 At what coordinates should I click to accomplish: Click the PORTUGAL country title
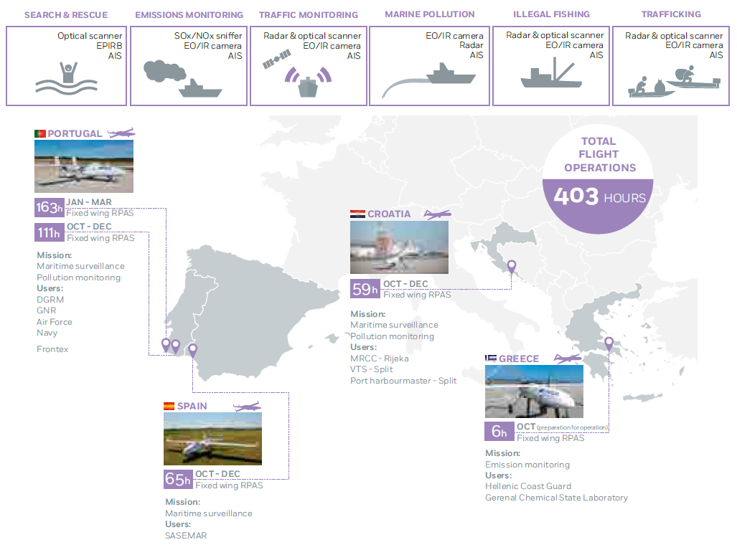75,134
